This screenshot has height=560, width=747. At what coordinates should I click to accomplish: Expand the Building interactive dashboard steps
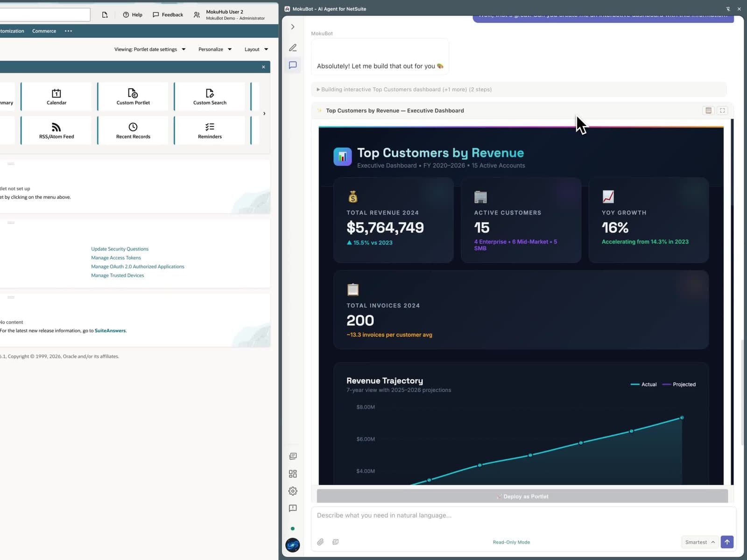519,90
